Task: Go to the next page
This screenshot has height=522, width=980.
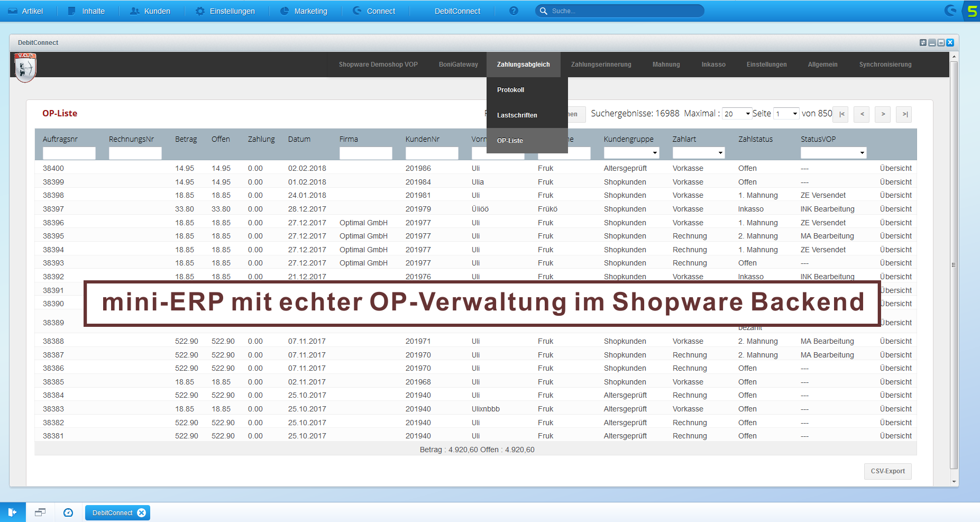Action: click(x=883, y=114)
